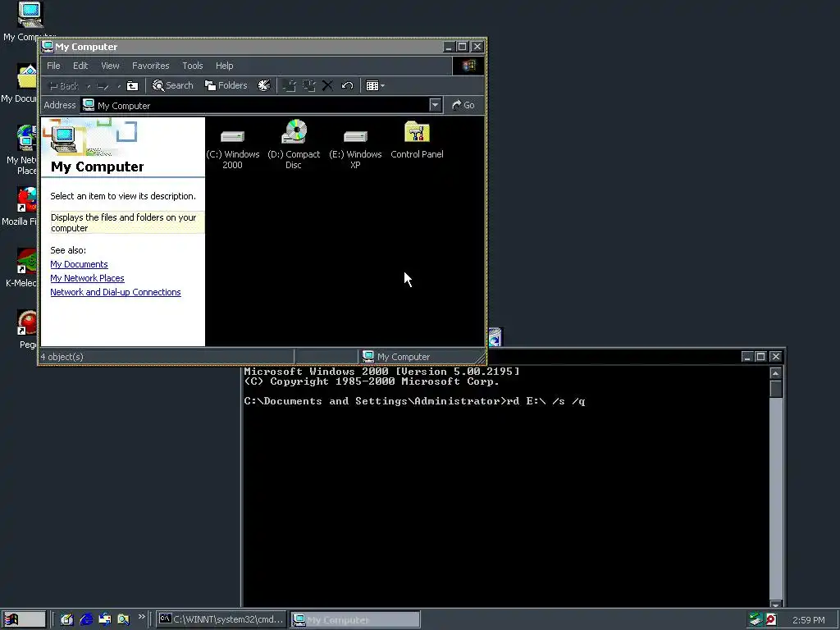Click the Undo toolbar icon
The height and width of the screenshot is (630, 840).
[347, 85]
